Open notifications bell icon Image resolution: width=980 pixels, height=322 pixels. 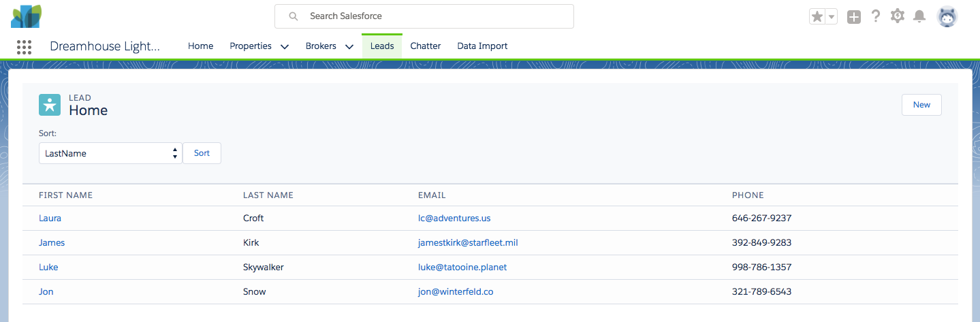pyautogui.click(x=919, y=16)
